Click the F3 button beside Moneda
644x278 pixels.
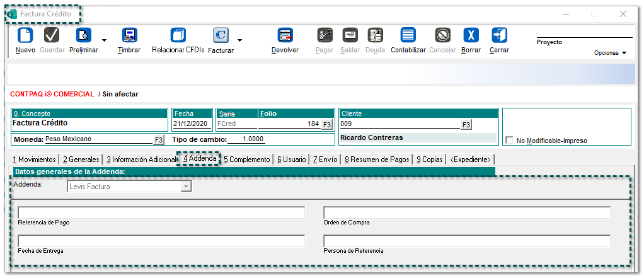pos(158,139)
